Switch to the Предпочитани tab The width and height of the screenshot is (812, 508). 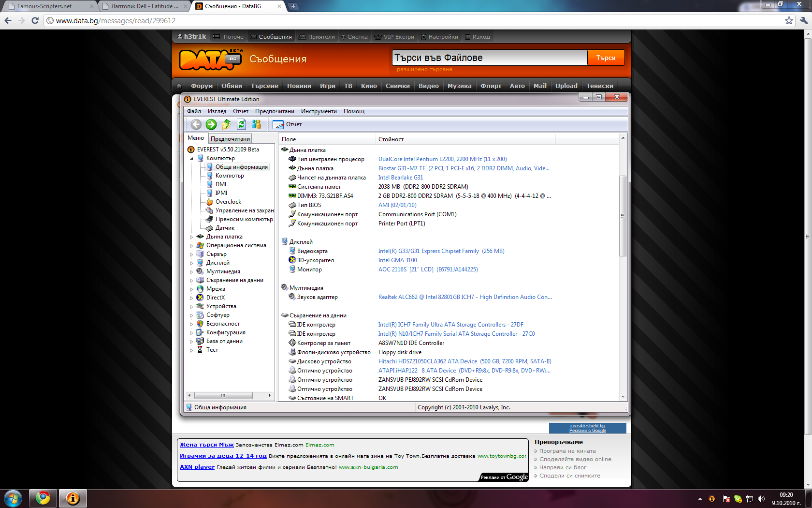point(230,139)
